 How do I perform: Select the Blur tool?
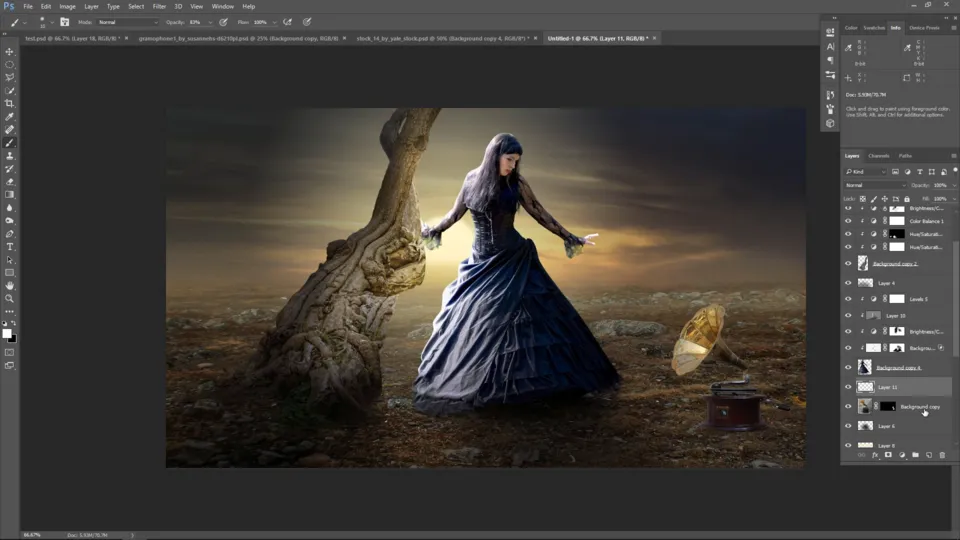(9, 208)
